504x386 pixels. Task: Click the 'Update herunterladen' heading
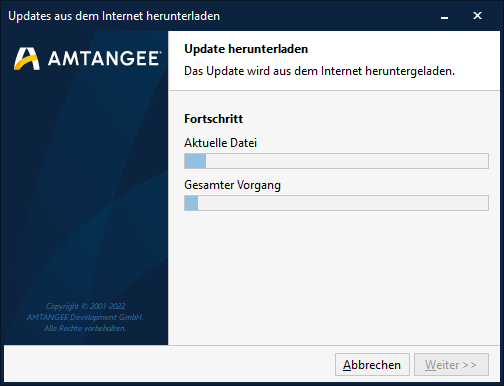[x=246, y=49]
